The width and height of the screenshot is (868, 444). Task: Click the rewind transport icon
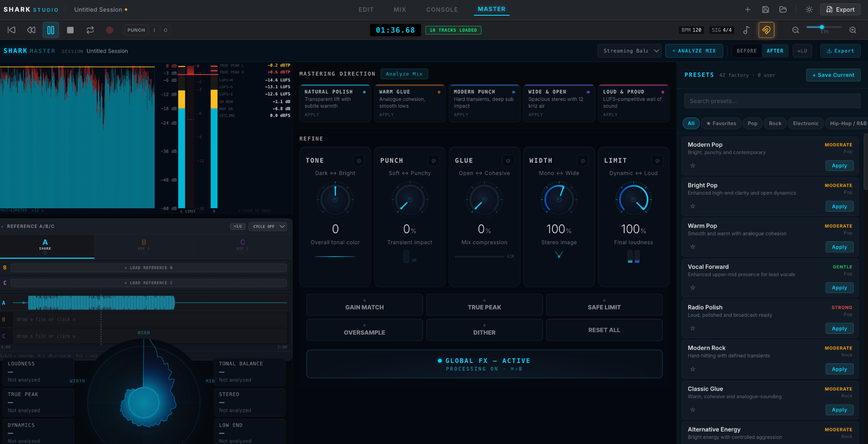point(31,30)
